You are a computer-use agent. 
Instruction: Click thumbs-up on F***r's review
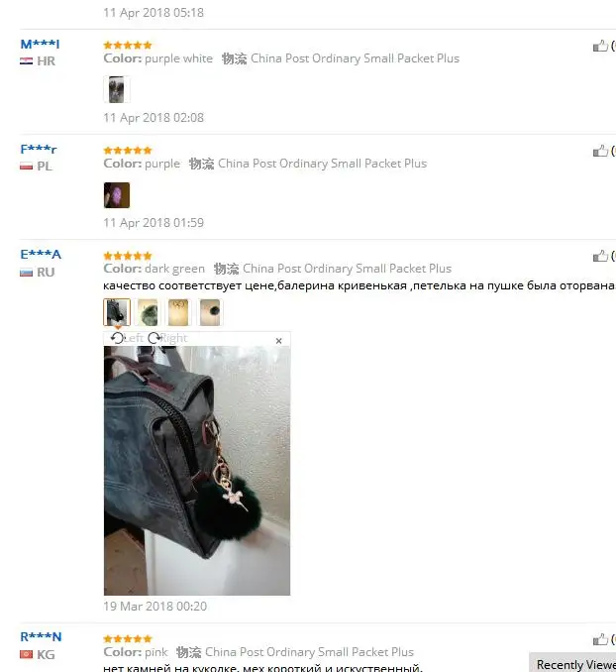[x=600, y=151]
